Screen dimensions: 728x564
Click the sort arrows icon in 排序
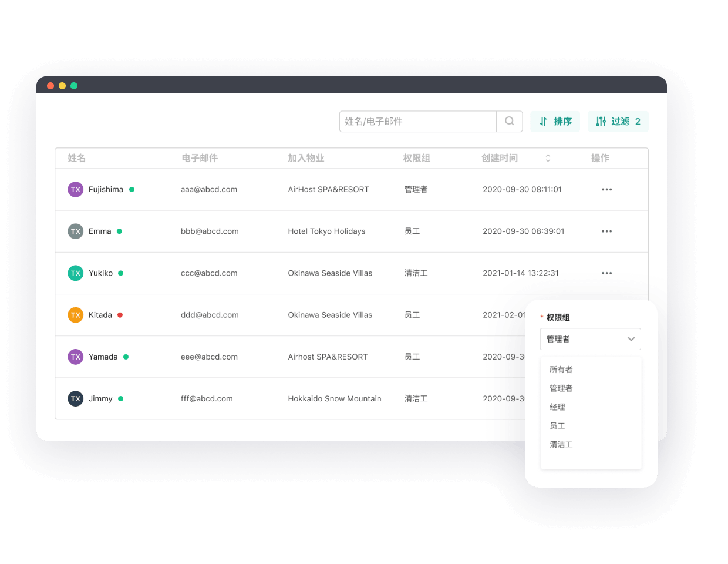tap(544, 122)
